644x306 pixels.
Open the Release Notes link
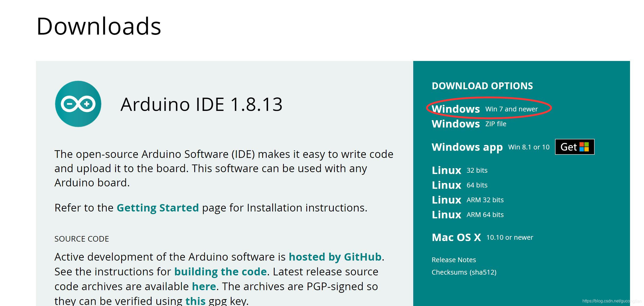454,260
